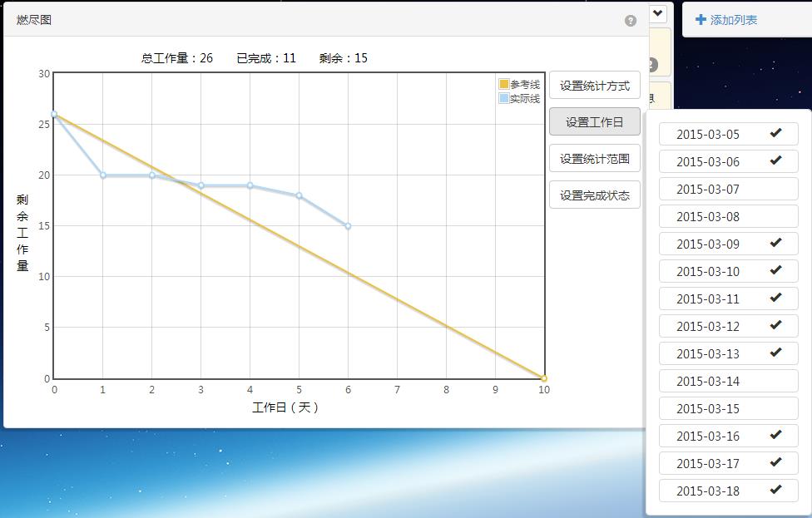The height and width of the screenshot is (518, 812).
Task: Uncheck workday 2015-03-11
Action: pos(728,298)
